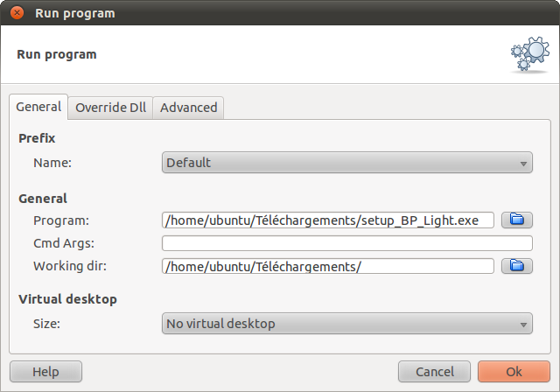Click the Run program title bar text
560x392 pixels.
click(75, 13)
